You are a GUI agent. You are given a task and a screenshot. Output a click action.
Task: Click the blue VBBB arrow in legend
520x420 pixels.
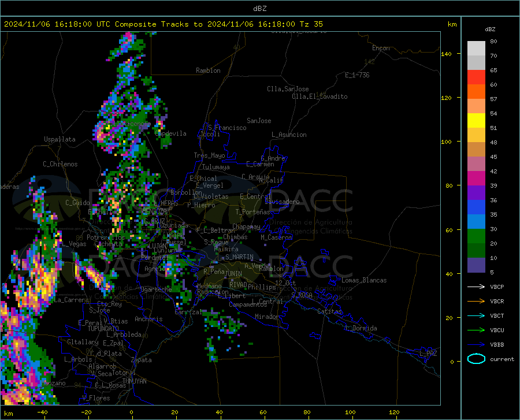pos(476,344)
